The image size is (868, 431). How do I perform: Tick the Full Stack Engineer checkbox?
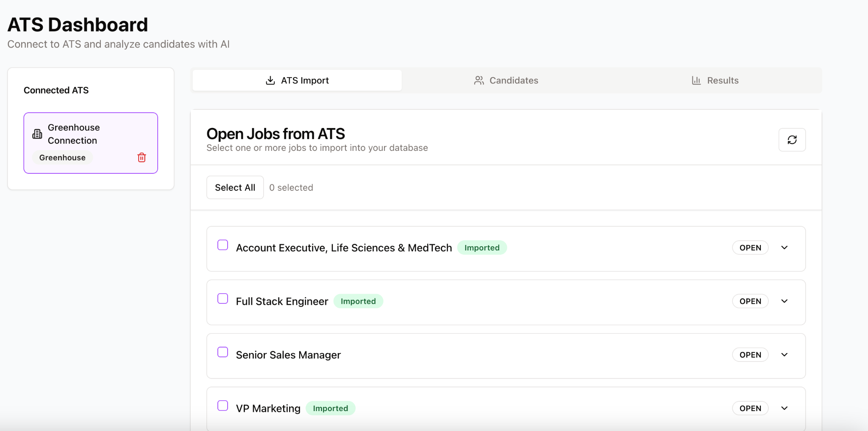point(223,298)
